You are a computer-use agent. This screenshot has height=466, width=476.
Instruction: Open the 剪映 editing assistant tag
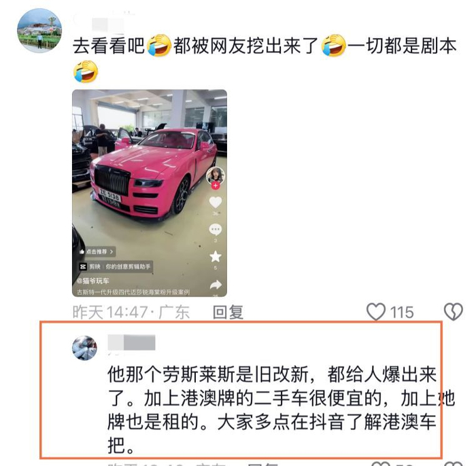point(116,266)
